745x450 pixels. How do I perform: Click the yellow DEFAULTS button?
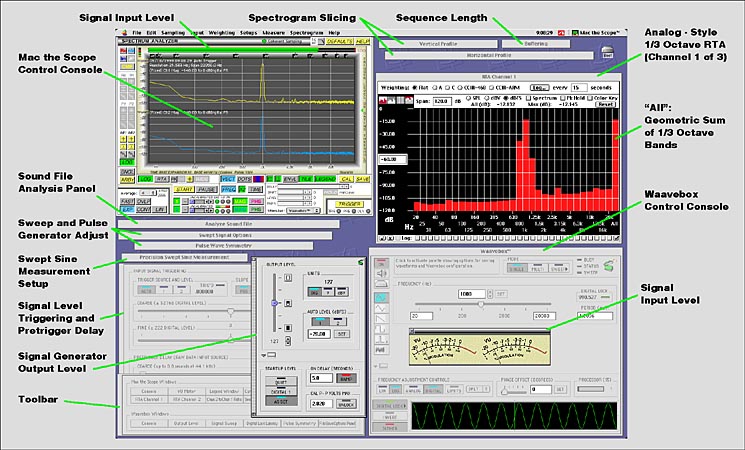click(x=340, y=42)
